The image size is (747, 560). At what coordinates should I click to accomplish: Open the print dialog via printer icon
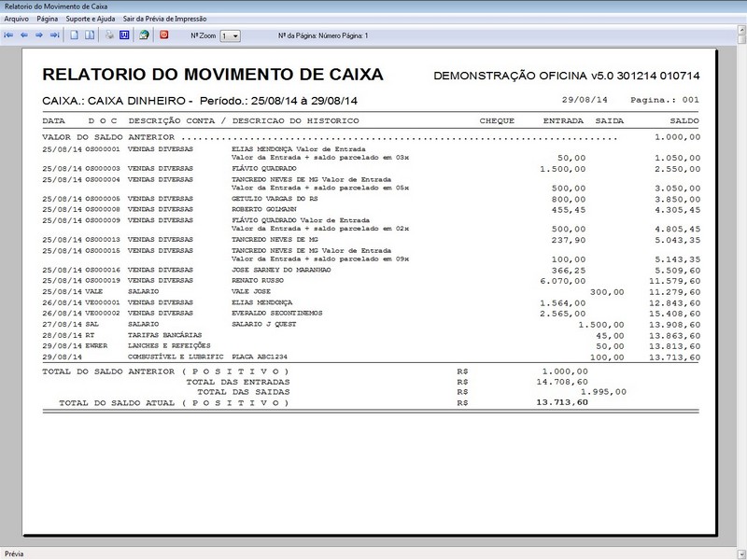coord(107,35)
